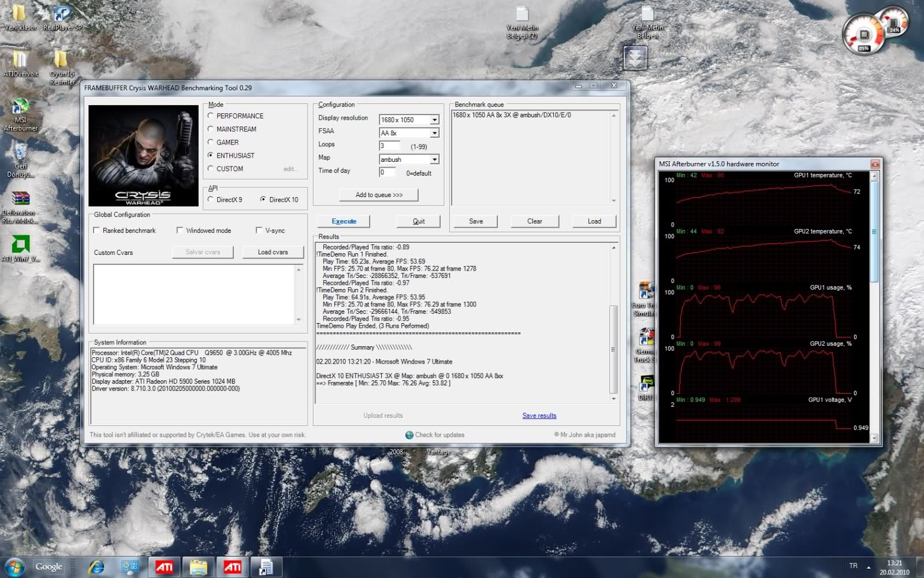Click inside the Custom Cvars text area
Screen dimensions: 924x578
coord(193,294)
